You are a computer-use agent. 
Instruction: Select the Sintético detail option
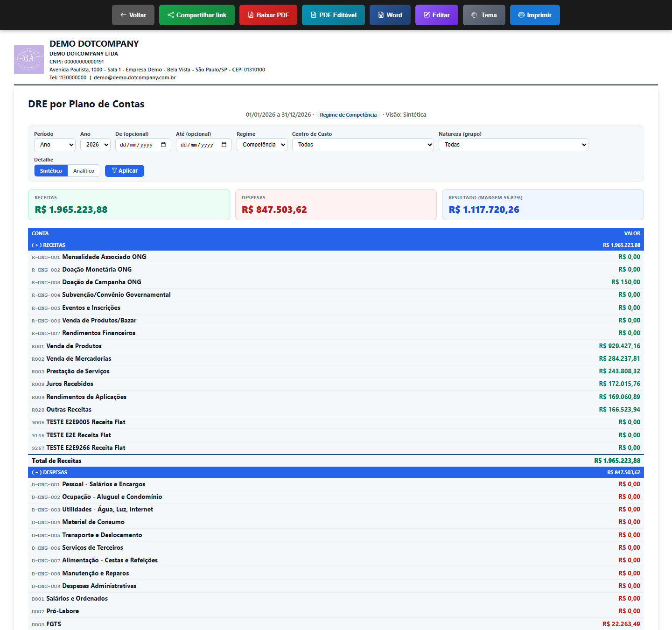51,171
